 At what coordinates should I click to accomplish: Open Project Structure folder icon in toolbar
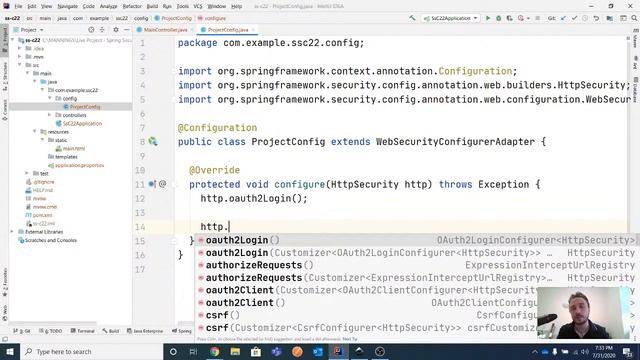[x=609, y=18]
